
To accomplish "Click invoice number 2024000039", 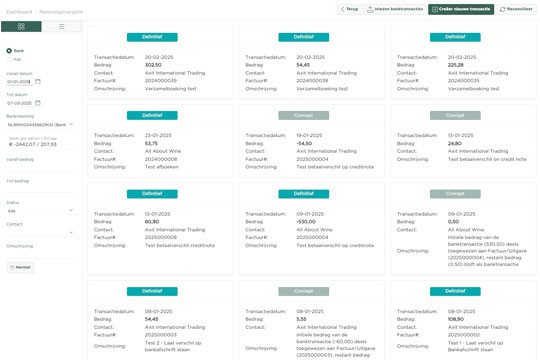I will click(x=161, y=81).
